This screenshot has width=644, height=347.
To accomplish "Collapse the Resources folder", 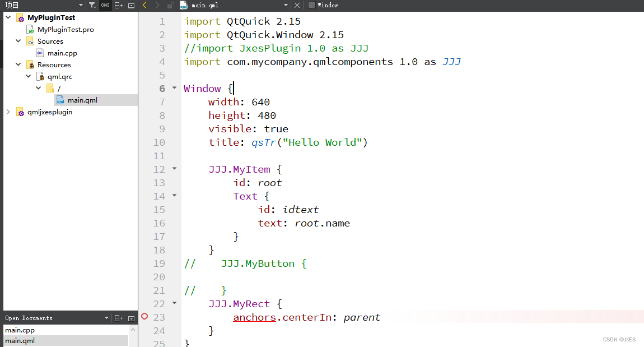I will point(18,64).
